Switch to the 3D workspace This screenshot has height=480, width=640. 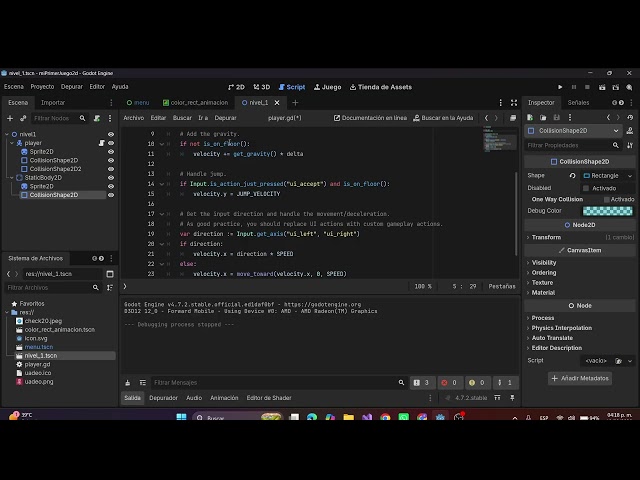click(x=262, y=87)
